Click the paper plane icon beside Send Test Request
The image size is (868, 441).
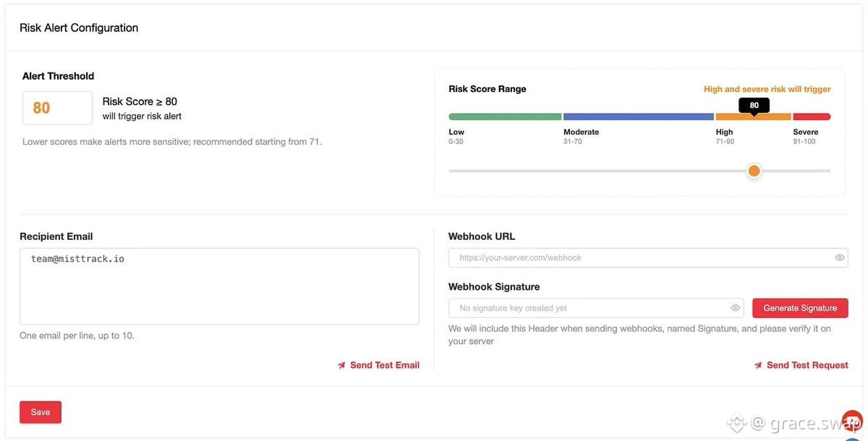point(758,365)
